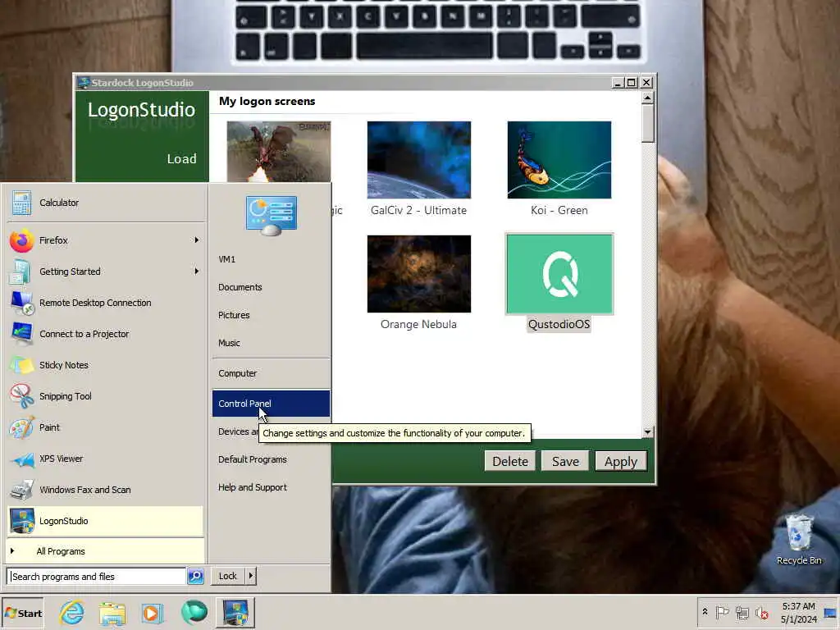Launch Firefox from the Start menu
Screen dimensions: 840x630
106,240
